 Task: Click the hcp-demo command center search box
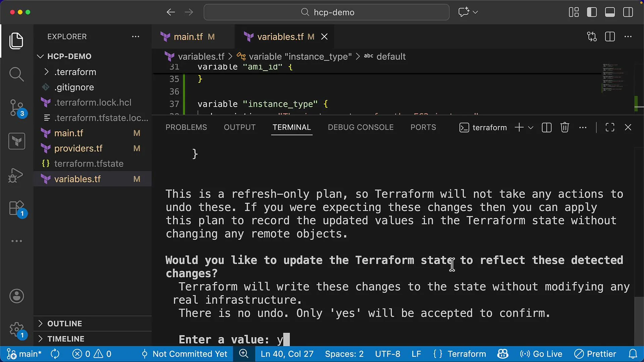(x=326, y=12)
